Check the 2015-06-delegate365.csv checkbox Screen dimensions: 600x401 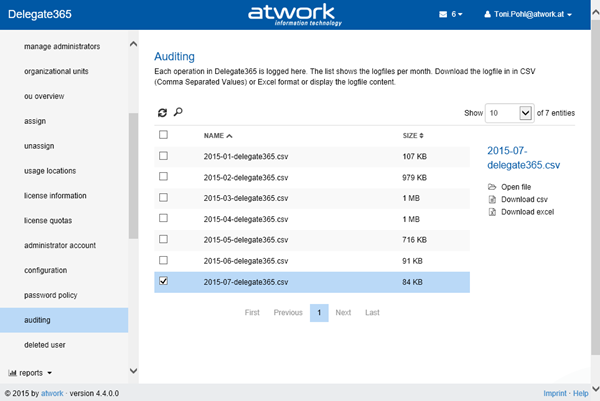coord(163,260)
